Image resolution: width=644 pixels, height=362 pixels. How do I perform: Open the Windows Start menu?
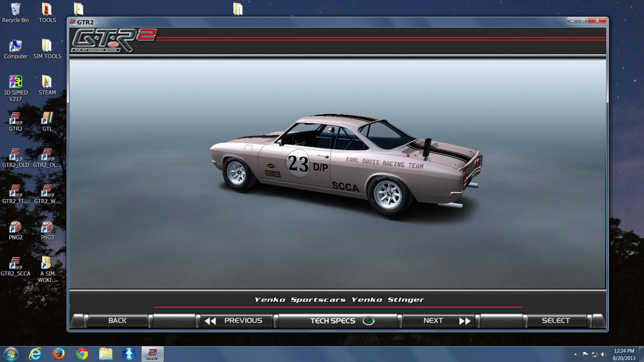tap(11, 354)
